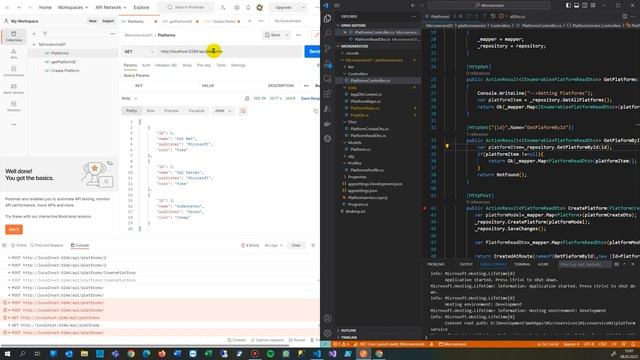
Task: Open Postman settings gear icon
Action: pos(237,7)
